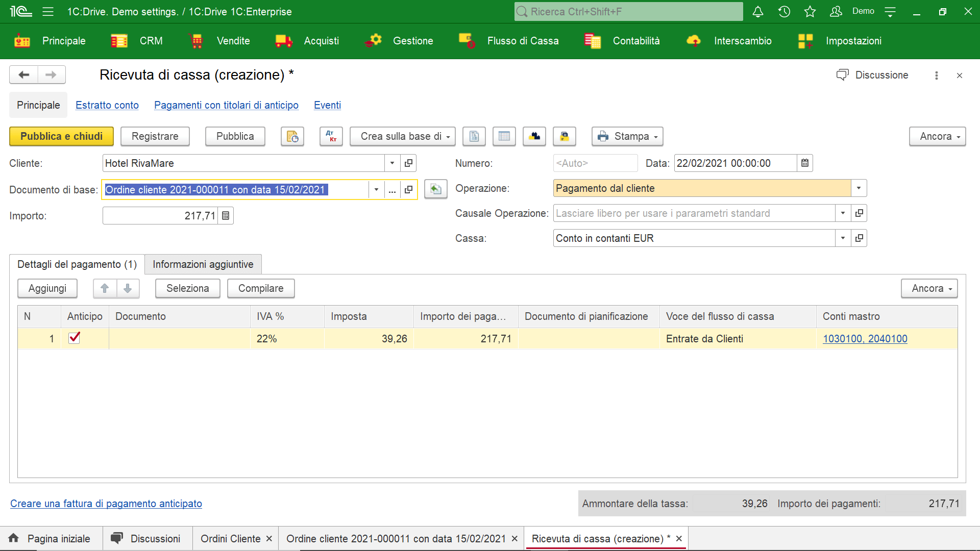Viewport: 980px width, 551px height.
Task: Open notifications bell icon
Action: [758, 12]
